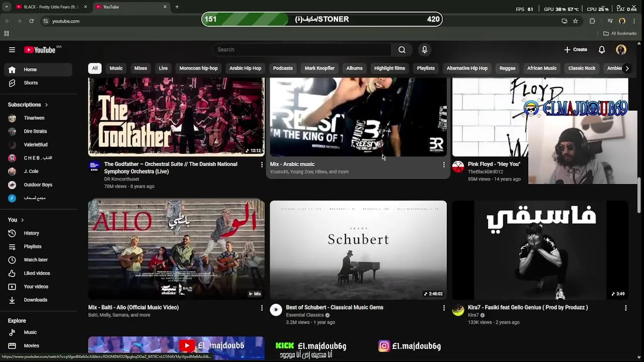
Task: Open the Chrome apps grid shortcut
Action: [7, 34]
